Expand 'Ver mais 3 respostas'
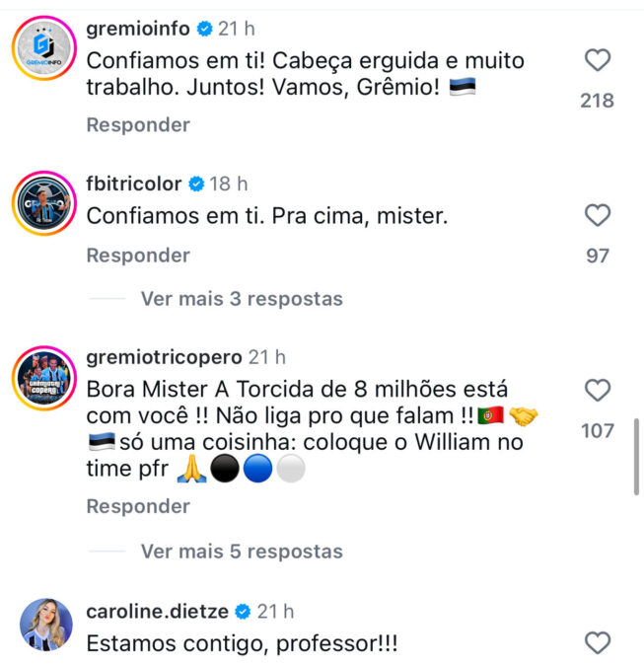The height and width of the screenshot is (666, 644). click(x=242, y=298)
